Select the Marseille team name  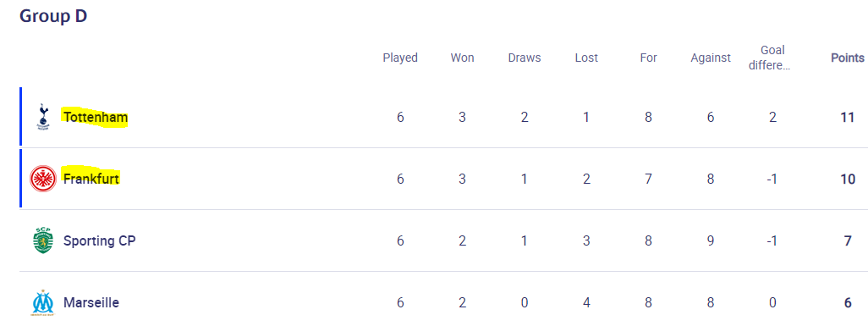click(91, 303)
